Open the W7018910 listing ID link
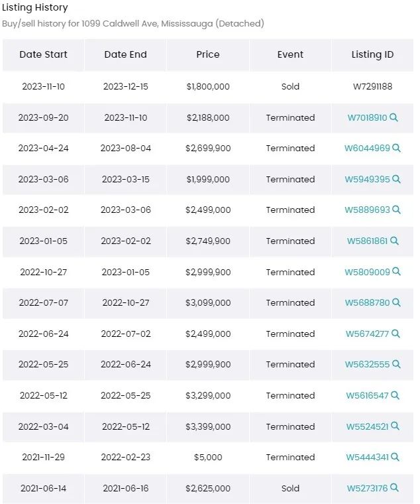Viewport: 420px width, 504px height. coord(367,117)
